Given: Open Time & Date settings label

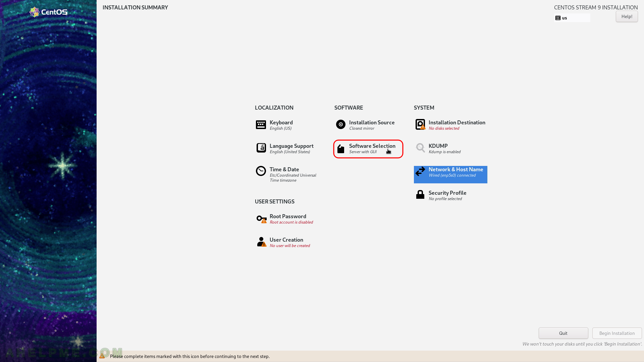Looking at the screenshot, I should tap(284, 169).
